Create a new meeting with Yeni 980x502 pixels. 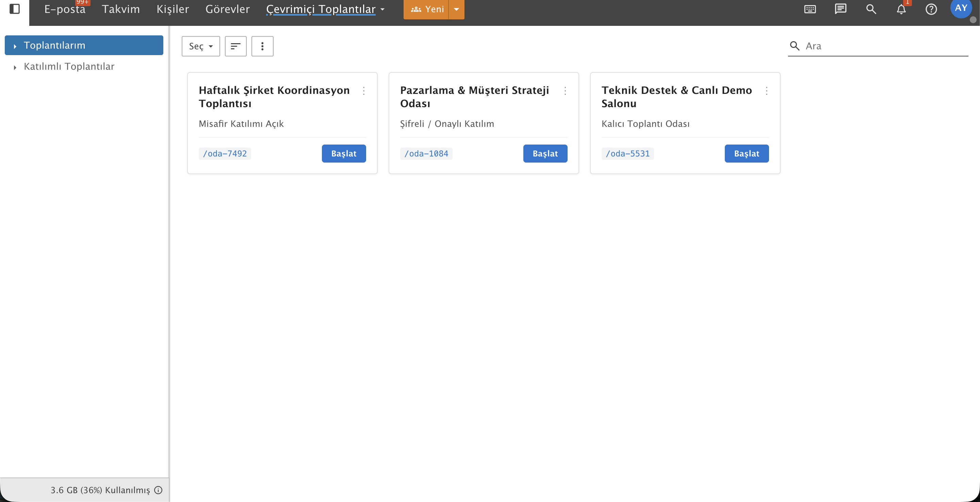pyautogui.click(x=426, y=9)
